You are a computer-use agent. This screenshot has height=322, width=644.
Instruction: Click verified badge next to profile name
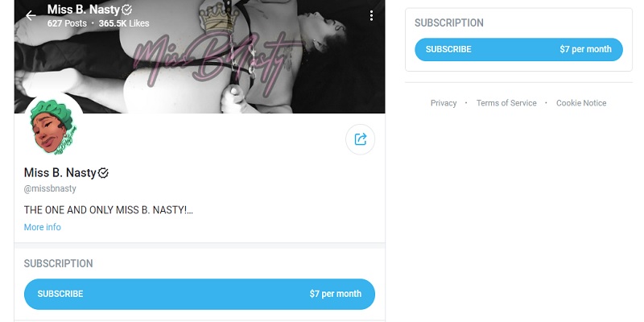[103, 173]
